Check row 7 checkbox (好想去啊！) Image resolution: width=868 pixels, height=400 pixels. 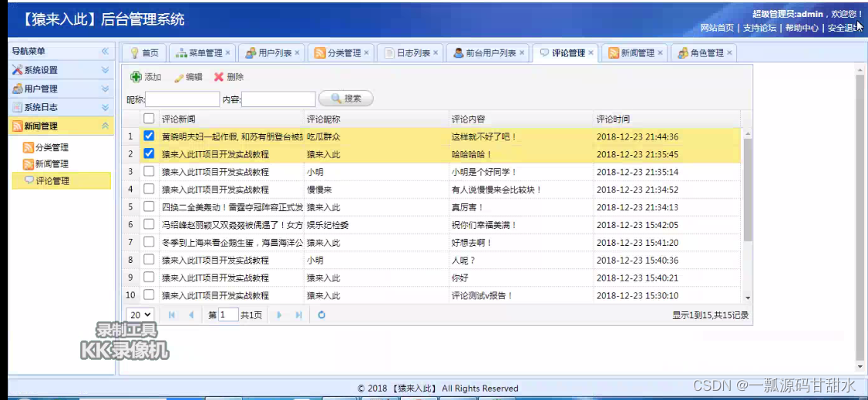[x=149, y=242]
